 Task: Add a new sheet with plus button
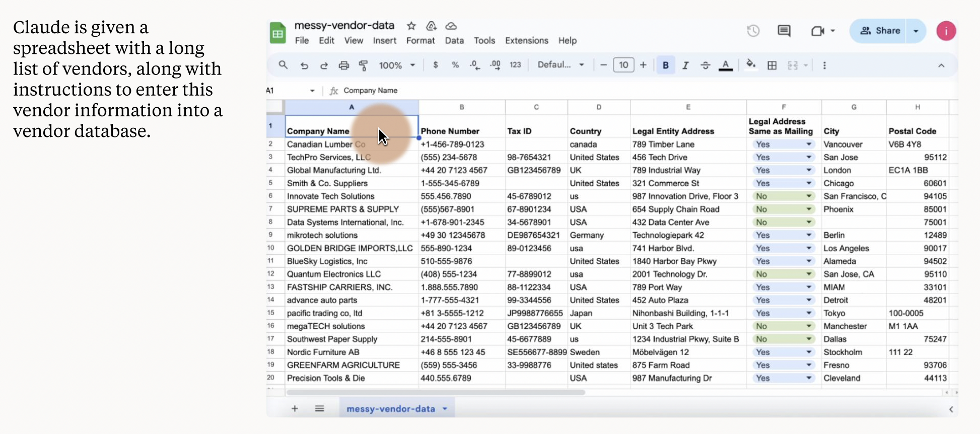[x=295, y=409]
